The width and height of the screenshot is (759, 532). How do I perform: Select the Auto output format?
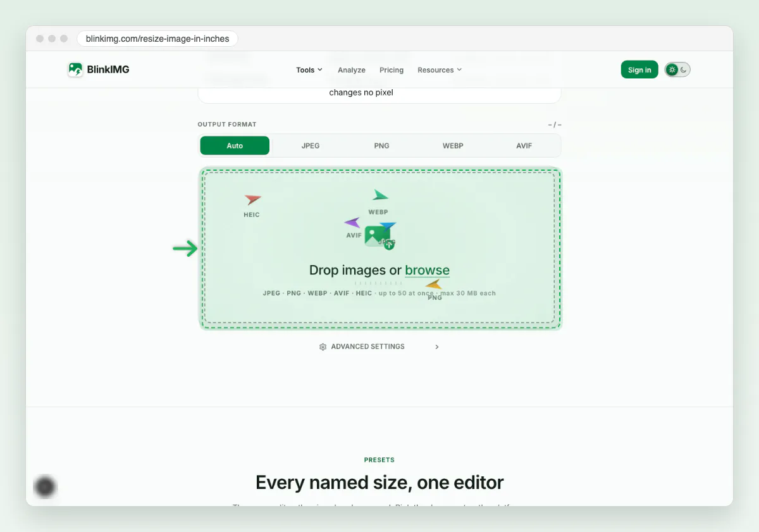(x=235, y=145)
